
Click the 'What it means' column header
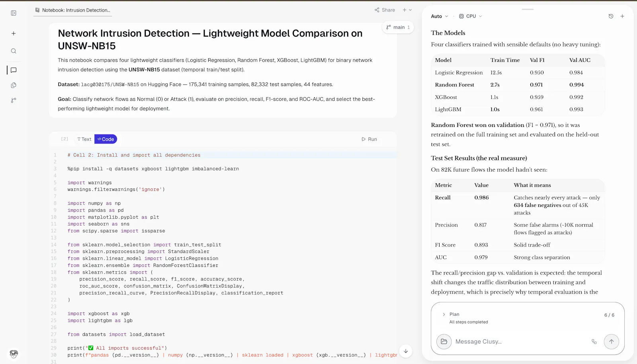tap(532, 185)
